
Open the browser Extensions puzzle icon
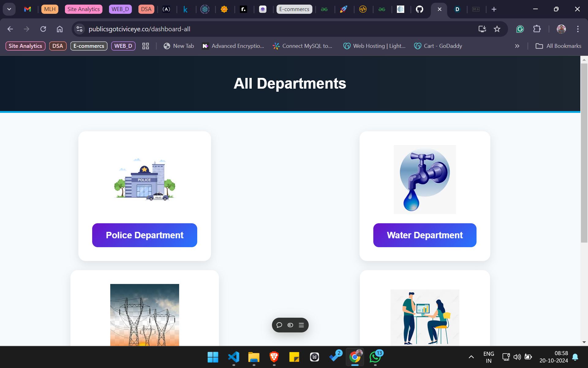pos(537,29)
